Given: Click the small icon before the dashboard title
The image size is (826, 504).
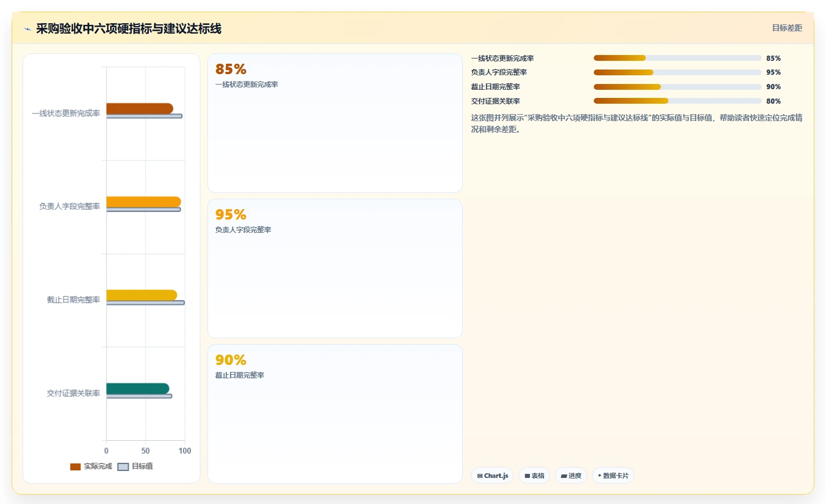Looking at the screenshot, I should click(27, 29).
